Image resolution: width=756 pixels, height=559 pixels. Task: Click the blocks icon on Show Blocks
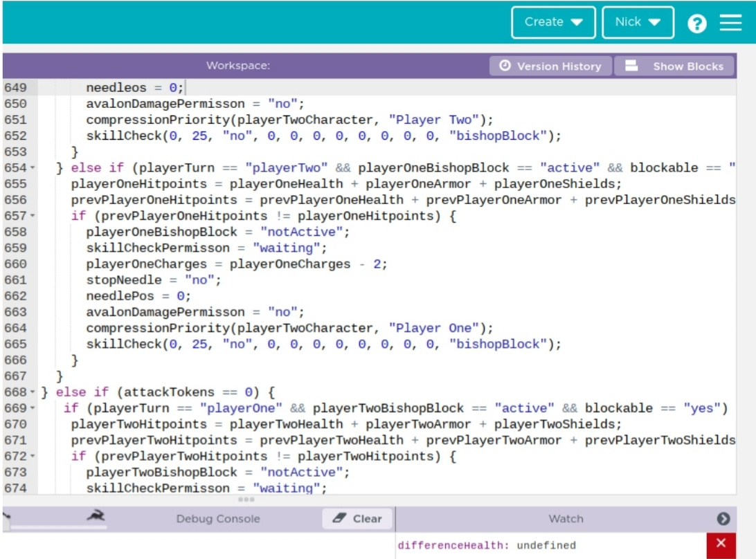tap(631, 66)
